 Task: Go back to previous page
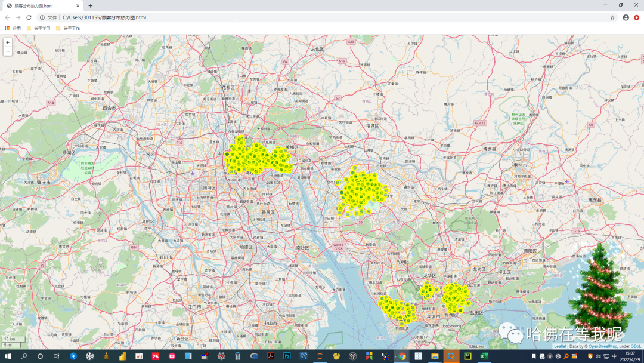point(7,17)
